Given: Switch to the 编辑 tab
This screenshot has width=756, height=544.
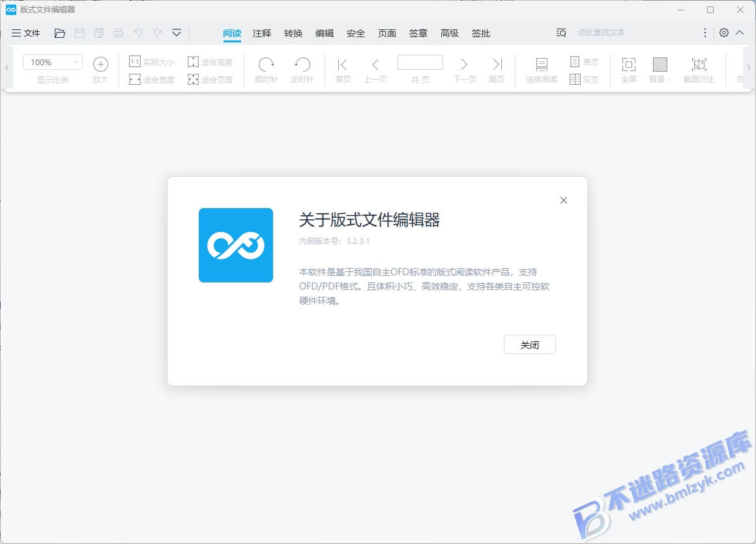Looking at the screenshot, I should click(x=325, y=33).
